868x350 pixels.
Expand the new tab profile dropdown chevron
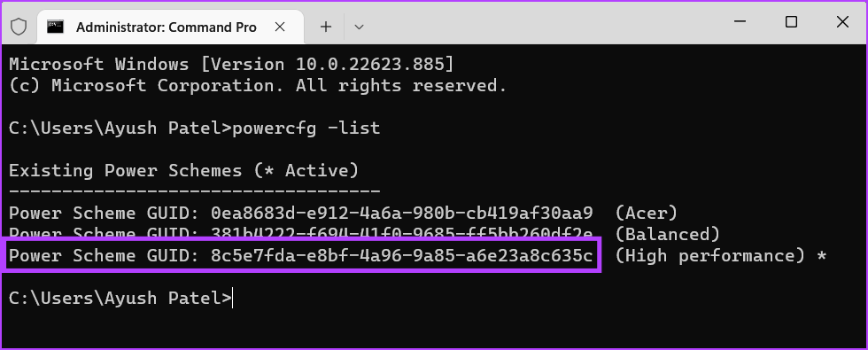pos(359,27)
